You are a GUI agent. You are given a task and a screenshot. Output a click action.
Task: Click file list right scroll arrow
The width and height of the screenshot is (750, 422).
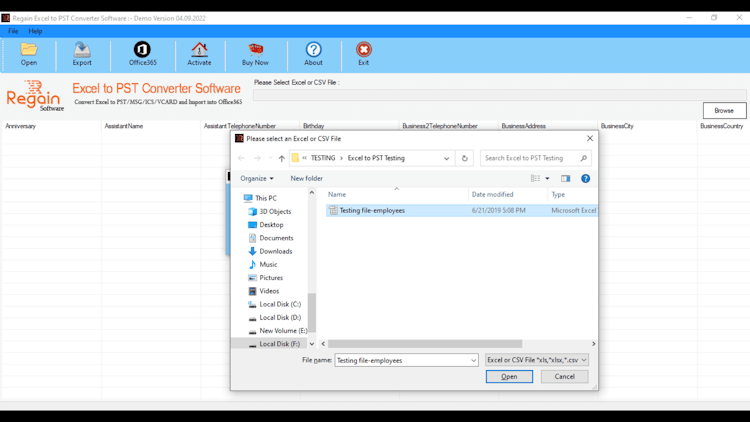tap(594, 344)
